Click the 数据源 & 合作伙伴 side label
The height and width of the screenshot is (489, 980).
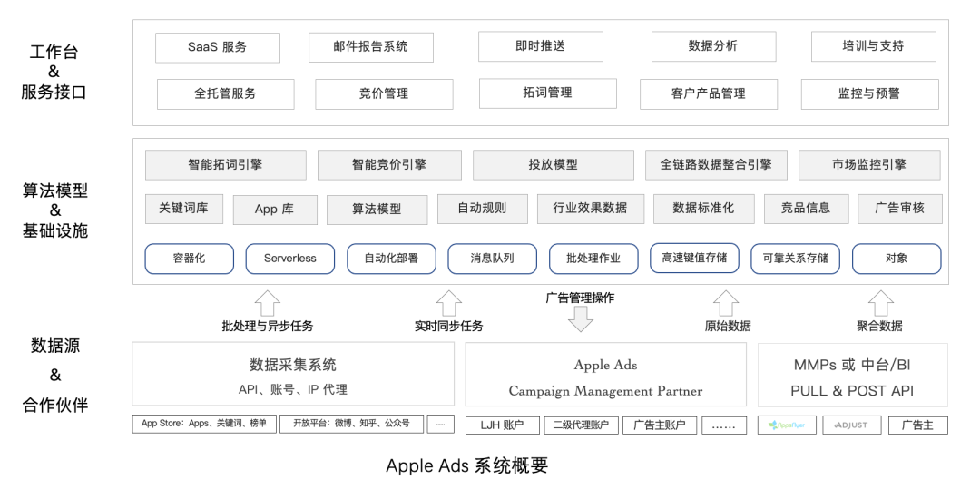coord(55,376)
